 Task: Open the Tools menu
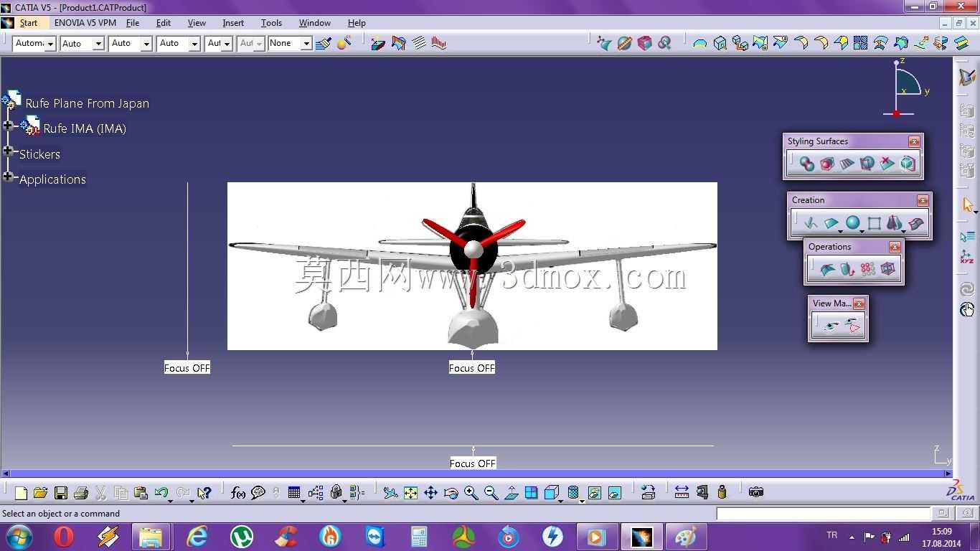click(x=271, y=23)
